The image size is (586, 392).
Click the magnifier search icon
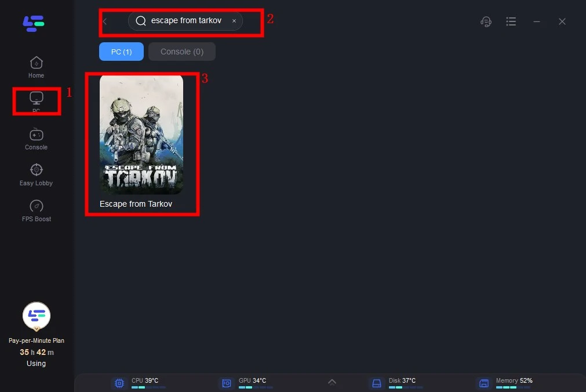[140, 21]
